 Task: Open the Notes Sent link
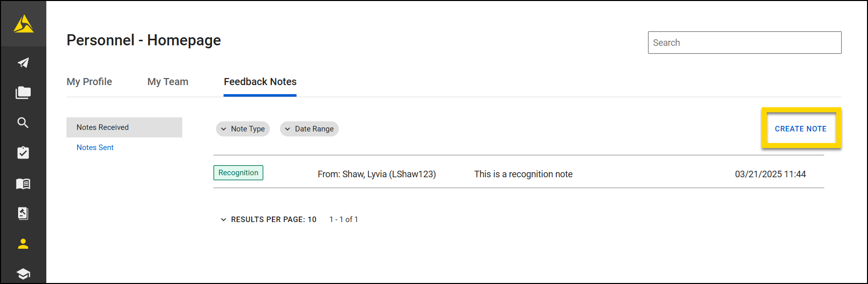pyautogui.click(x=95, y=148)
